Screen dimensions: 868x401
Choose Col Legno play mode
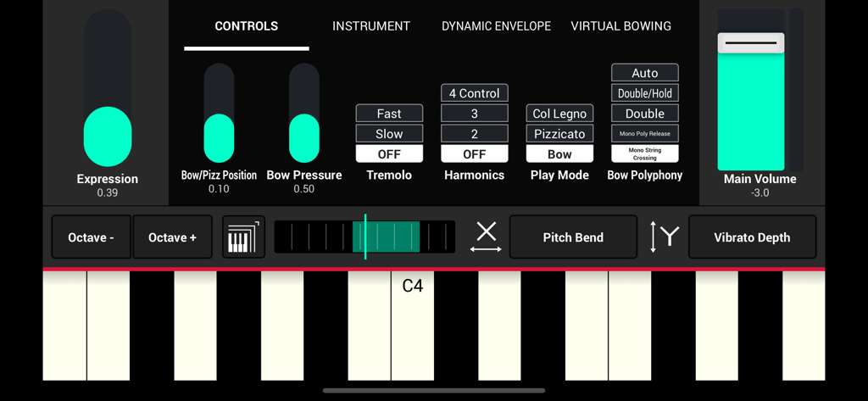559,114
